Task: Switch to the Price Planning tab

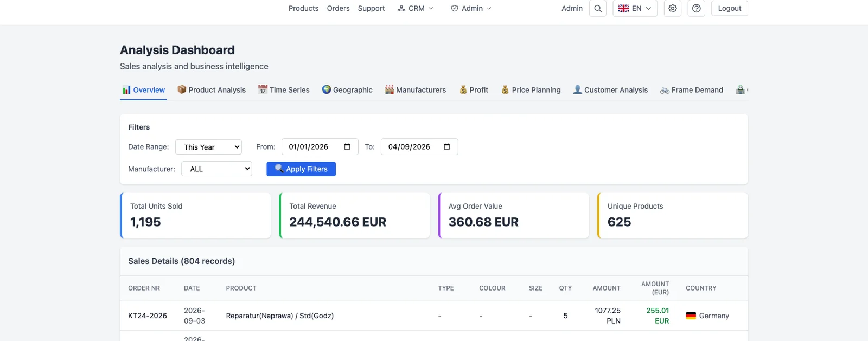Action: tap(531, 90)
